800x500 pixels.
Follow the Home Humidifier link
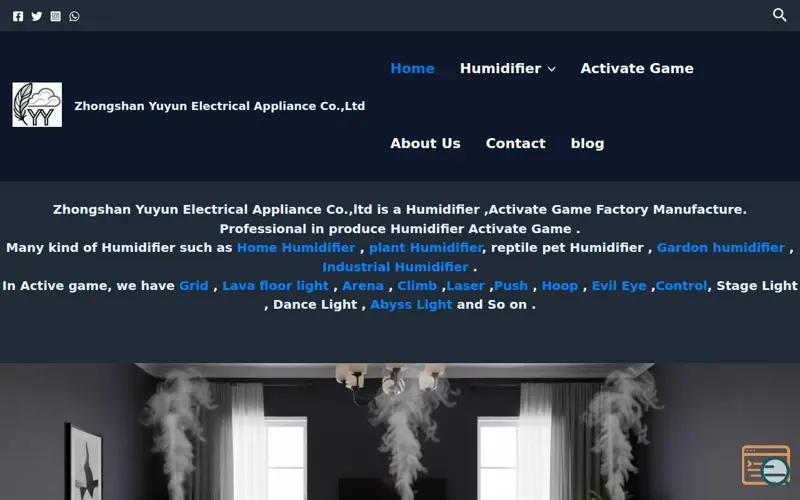click(x=296, y=247)
